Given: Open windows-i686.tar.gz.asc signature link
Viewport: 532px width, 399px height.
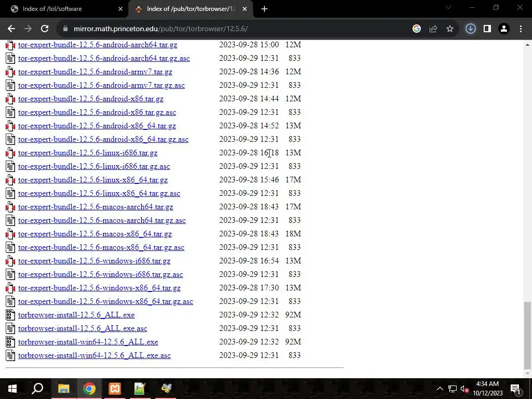Looking at the screenshot, I should 100,274.
